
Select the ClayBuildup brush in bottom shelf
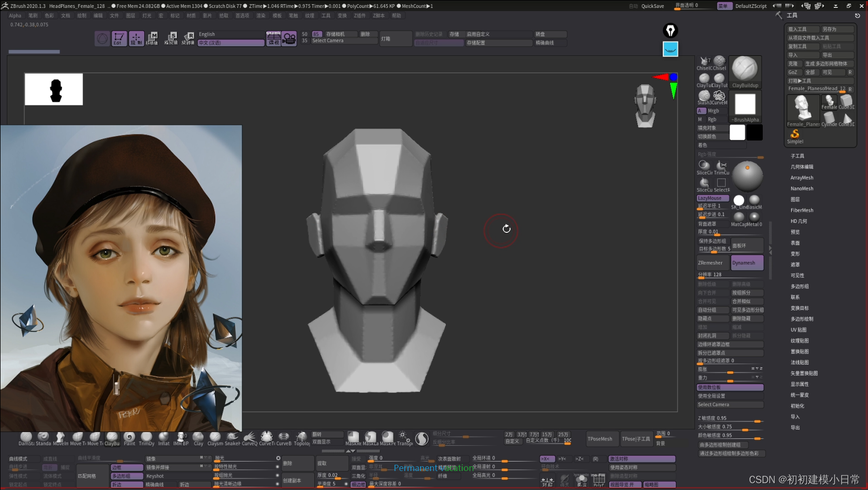(x=112, y=437)
